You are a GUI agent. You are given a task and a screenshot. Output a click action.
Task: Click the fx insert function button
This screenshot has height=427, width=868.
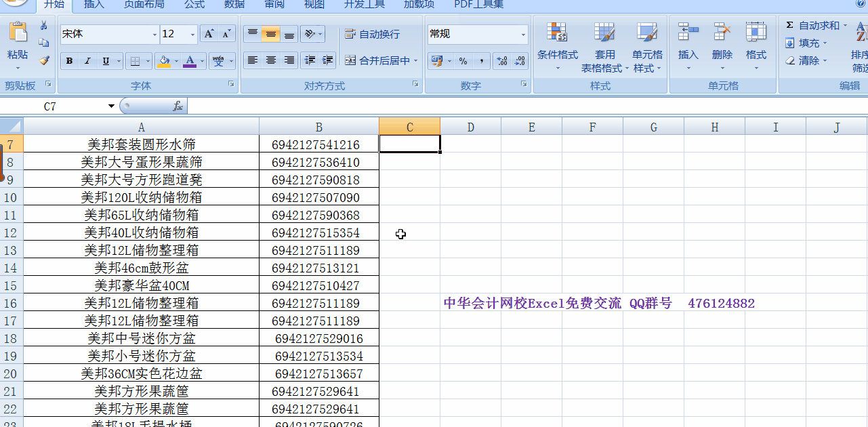[x=178, y=106]
